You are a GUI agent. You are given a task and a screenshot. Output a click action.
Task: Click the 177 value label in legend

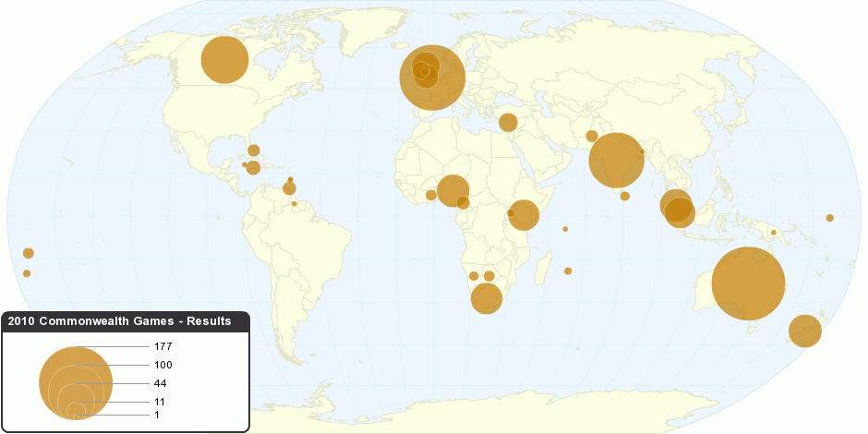point(164,345)
